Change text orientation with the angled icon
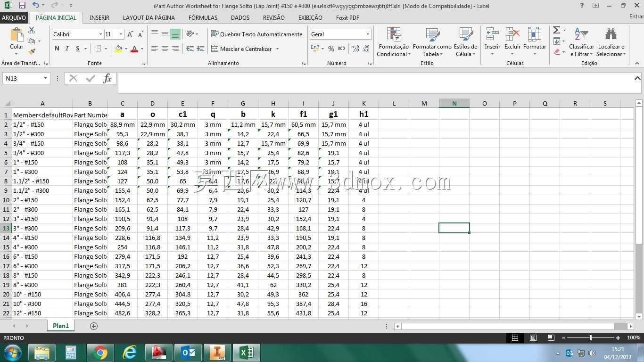644x362 pixels. 190,34
